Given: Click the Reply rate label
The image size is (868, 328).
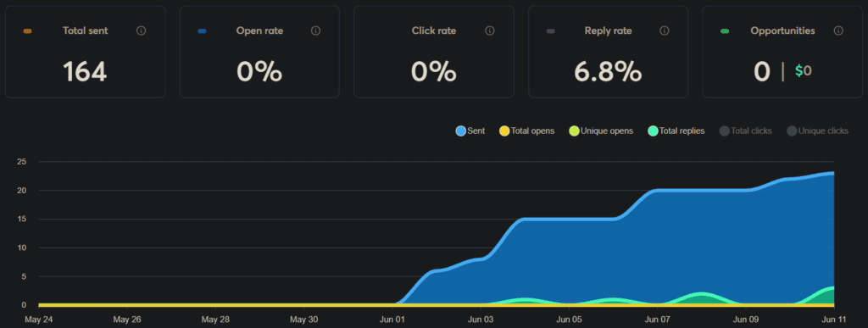Looking at the screenshot, I should pyautogui.click(x=608, y=31).
